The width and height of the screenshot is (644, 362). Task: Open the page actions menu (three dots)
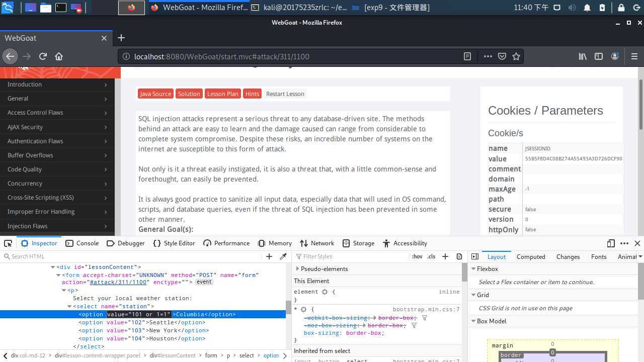(x=488, y=56)
